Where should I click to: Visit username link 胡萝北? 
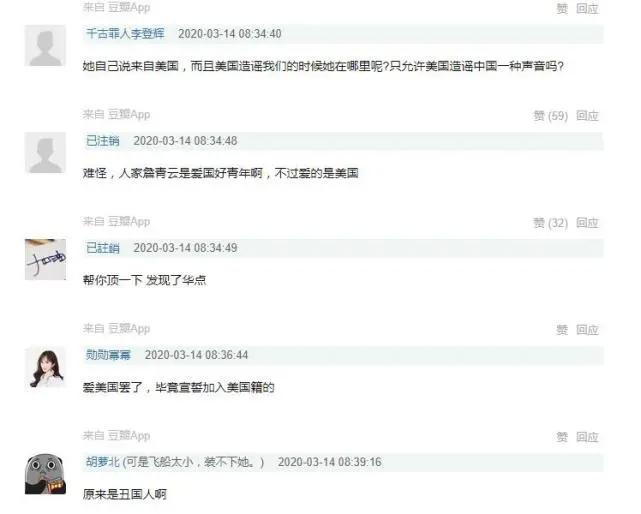[103, 462]
